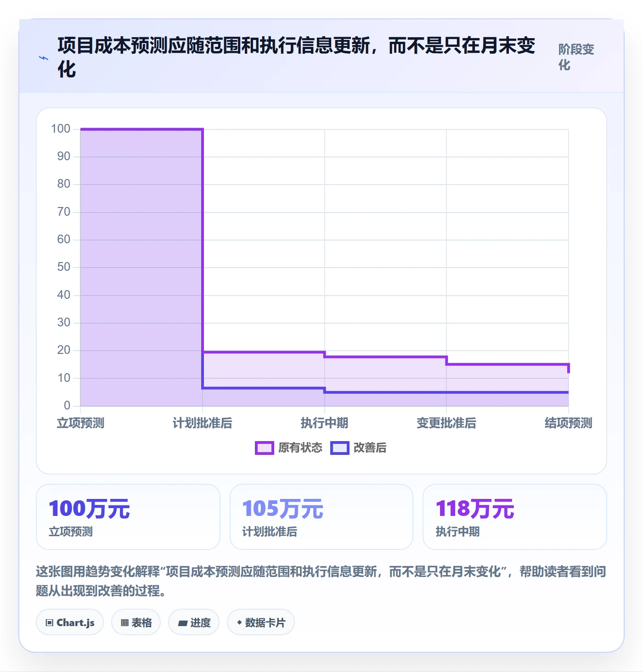643x672 pixels.
Task: Click the 表格 chip grid icon
Action: pyautogui.click(x=124, y=623)
